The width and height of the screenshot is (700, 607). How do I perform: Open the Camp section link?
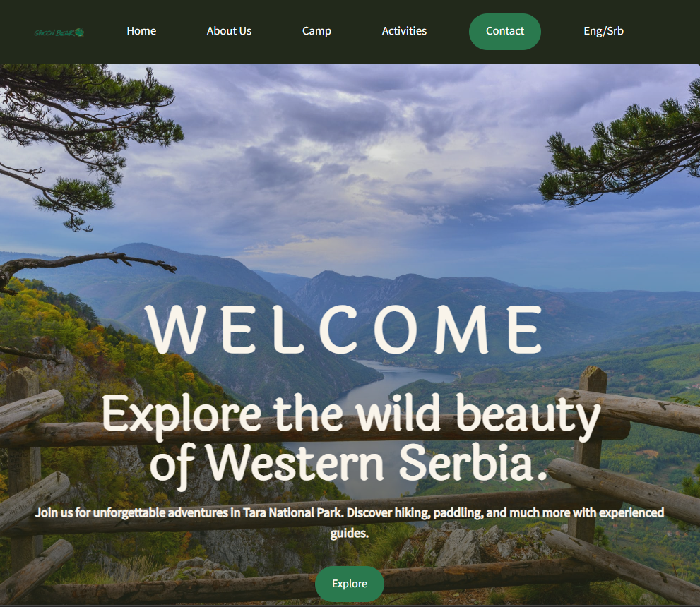(x=316, y=31)
